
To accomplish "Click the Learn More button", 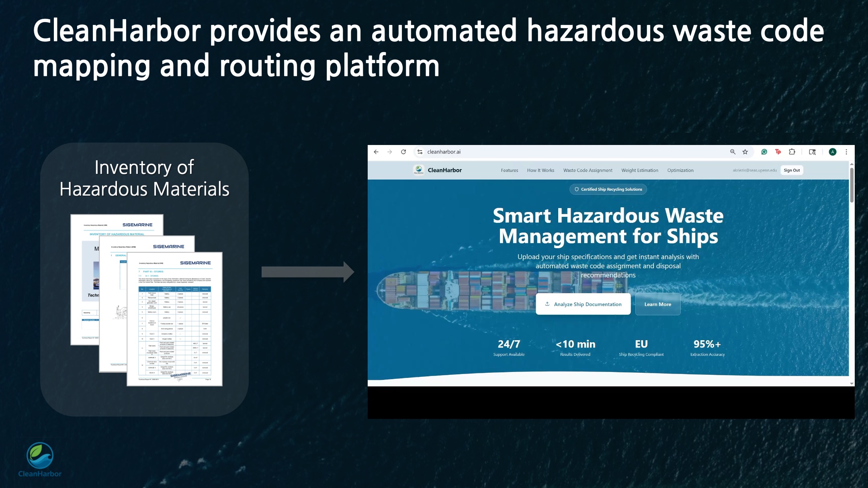I will click(658, 304).
